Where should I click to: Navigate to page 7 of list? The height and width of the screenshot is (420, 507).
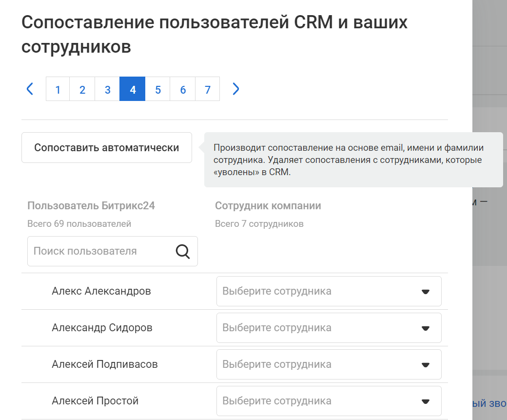coord(208,89)
